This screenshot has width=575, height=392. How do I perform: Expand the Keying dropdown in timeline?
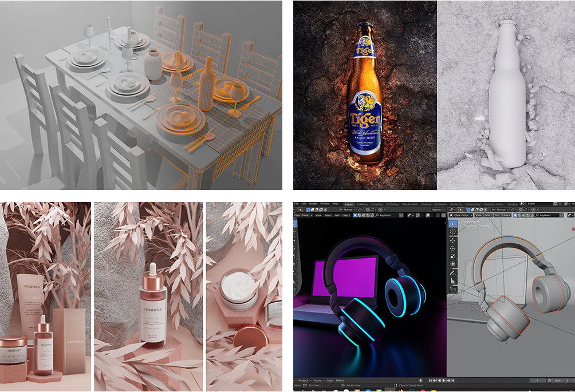[x=319, y=381]
